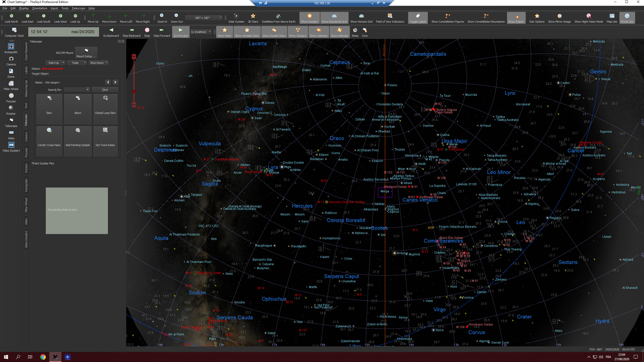Open Chrome from the Windows taskbar

click(x=43, y=357)
